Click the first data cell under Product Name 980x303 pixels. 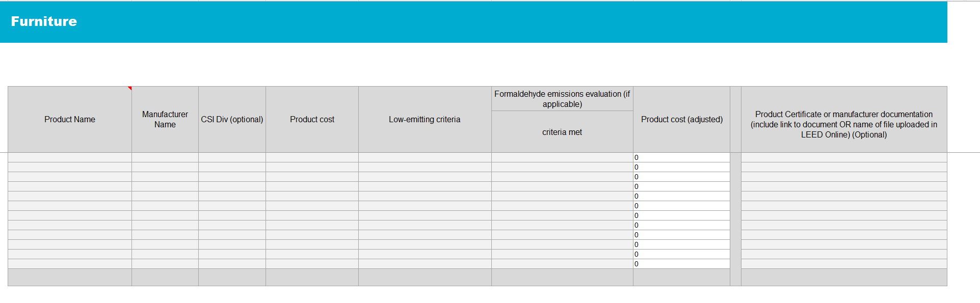tap(70, 157)
